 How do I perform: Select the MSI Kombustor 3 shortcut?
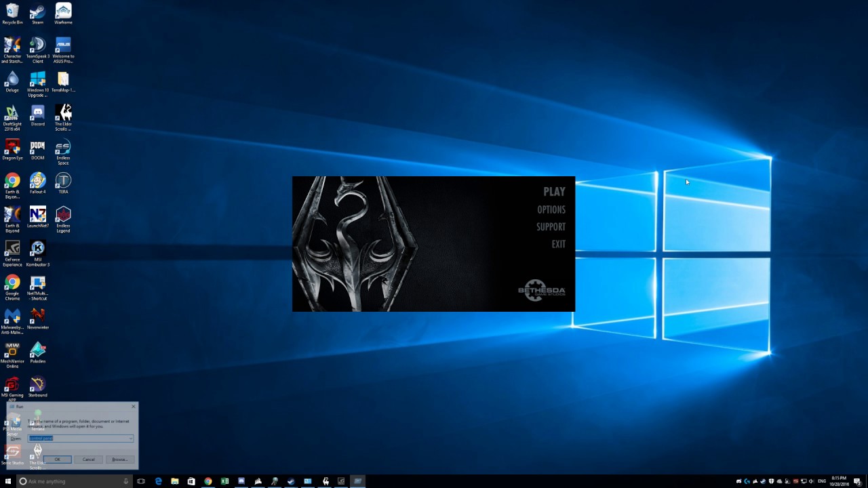[x=37, y=253]
